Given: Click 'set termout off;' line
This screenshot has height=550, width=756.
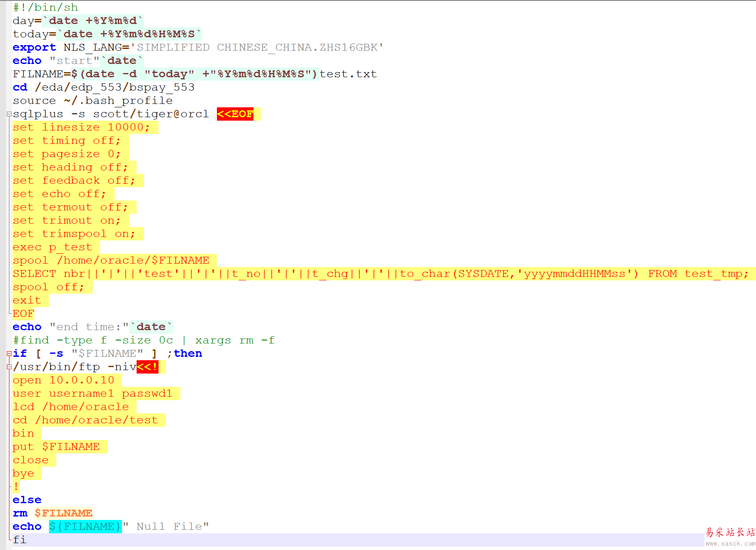Looking at the screenshot, I should coord(70,207).
